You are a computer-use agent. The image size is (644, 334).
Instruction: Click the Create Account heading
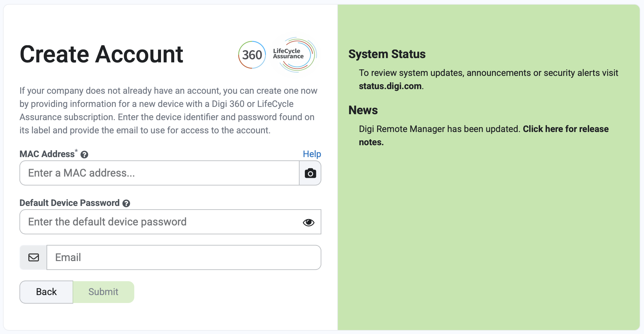101,54
